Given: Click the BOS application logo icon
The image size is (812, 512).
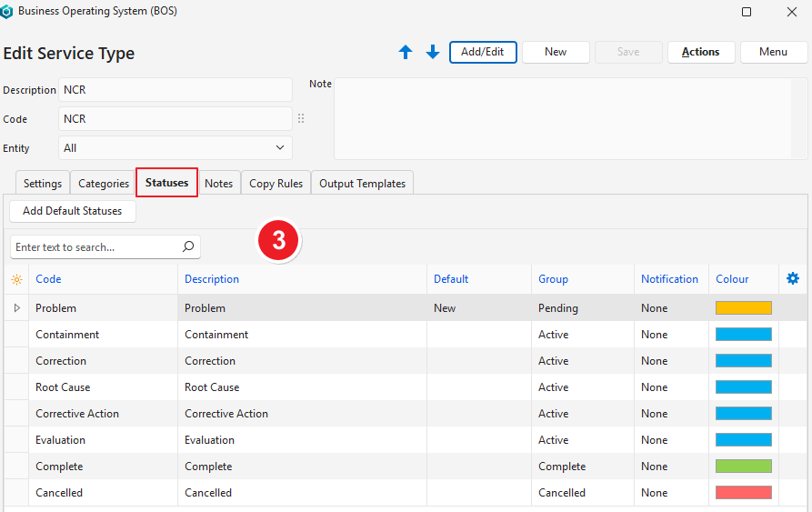Looking at the screenshot, I should 8,12.
